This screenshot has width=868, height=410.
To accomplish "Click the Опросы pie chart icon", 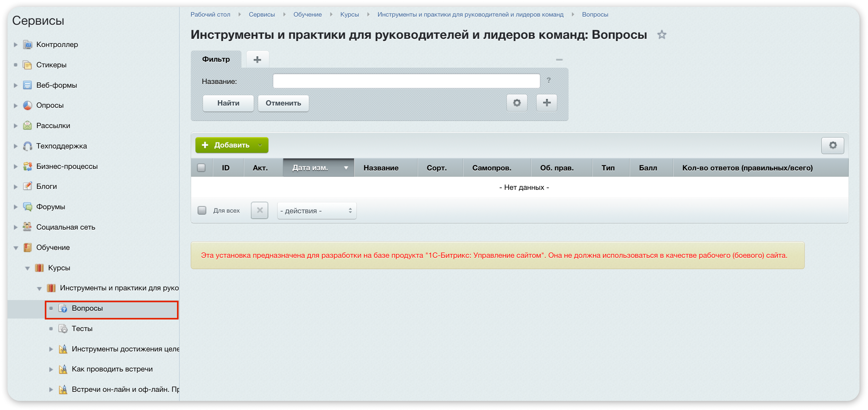I will [x=27, y=105].
